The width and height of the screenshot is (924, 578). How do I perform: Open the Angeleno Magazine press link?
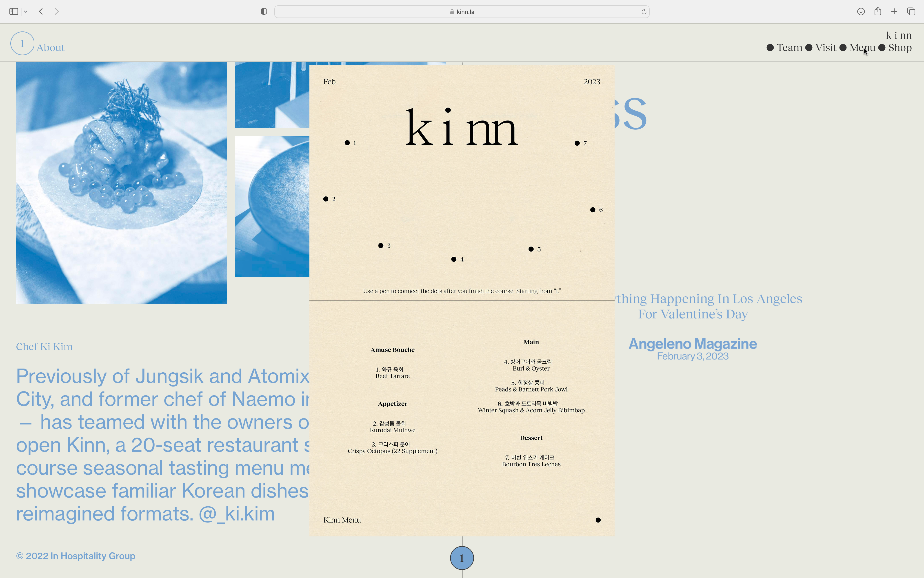coord(693,344)
